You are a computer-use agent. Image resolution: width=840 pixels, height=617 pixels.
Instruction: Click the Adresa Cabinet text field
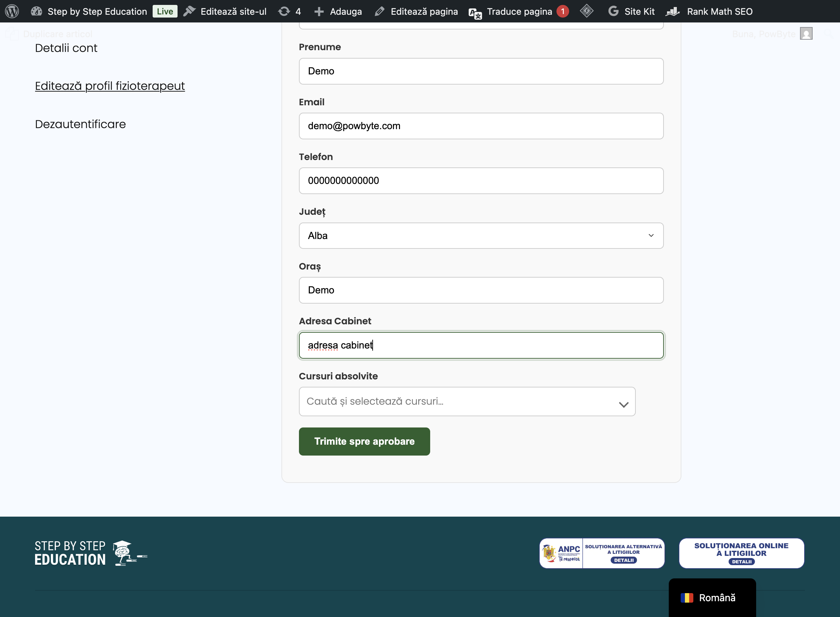[x=481, y=345]
